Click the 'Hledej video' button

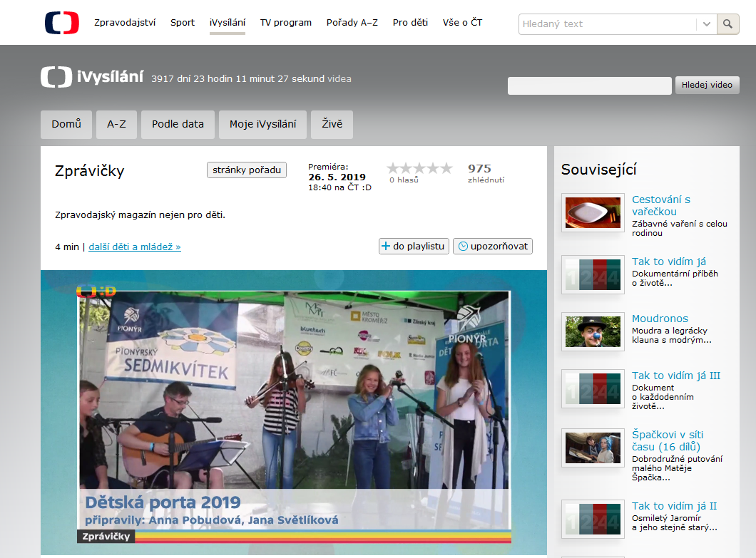coord(707,85)
